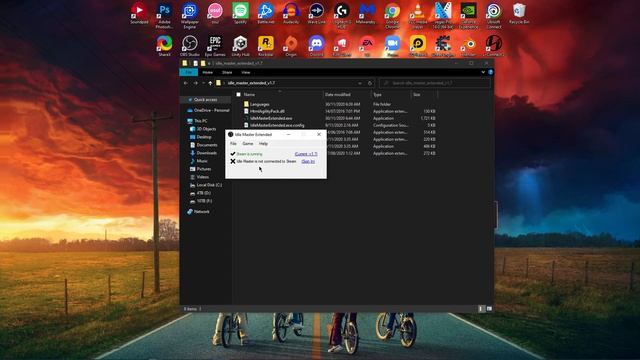Go back in File Explorer
The height and width of the screenshot is (360, 640).
tap(186, 83)
